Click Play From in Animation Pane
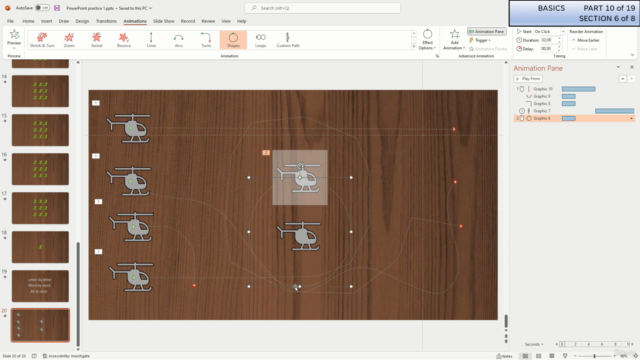The width and height of the screenshot is (640, 360). (528, 78)
